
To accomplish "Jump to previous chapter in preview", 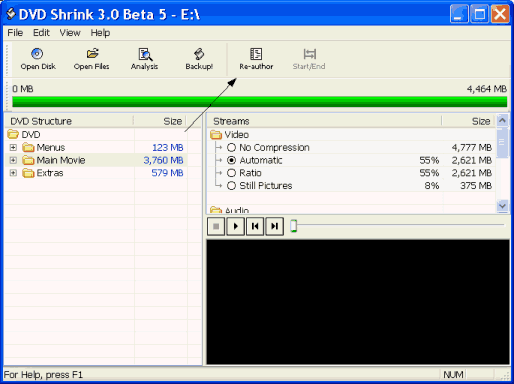I will click(255, 226).
